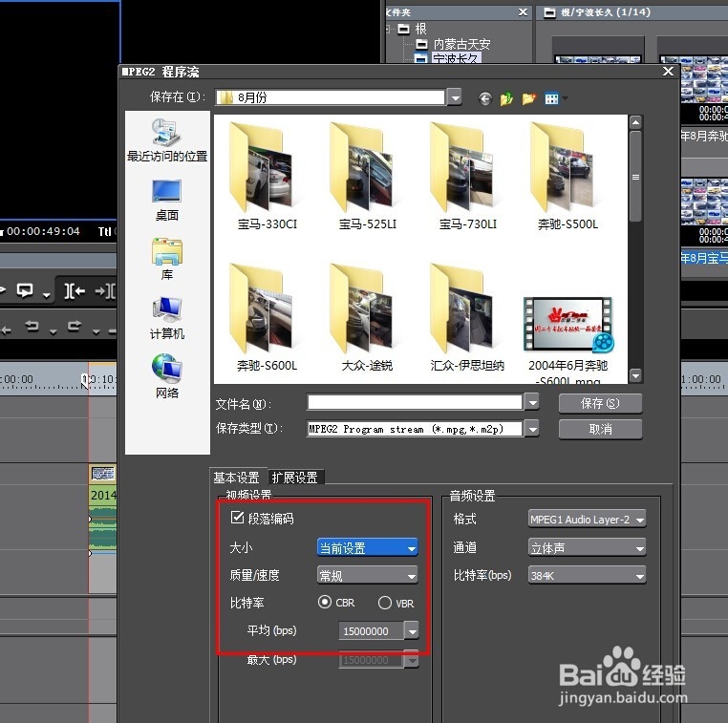728x723 pixels.
Task: Create a new folder in the dialog
Action: pos(528,98)
